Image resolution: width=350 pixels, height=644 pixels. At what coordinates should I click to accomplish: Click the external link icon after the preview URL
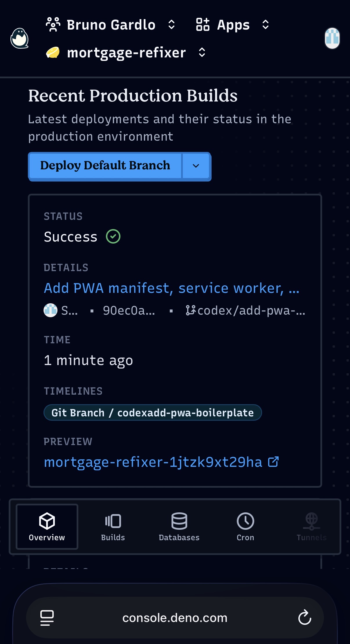coord(273,462)
